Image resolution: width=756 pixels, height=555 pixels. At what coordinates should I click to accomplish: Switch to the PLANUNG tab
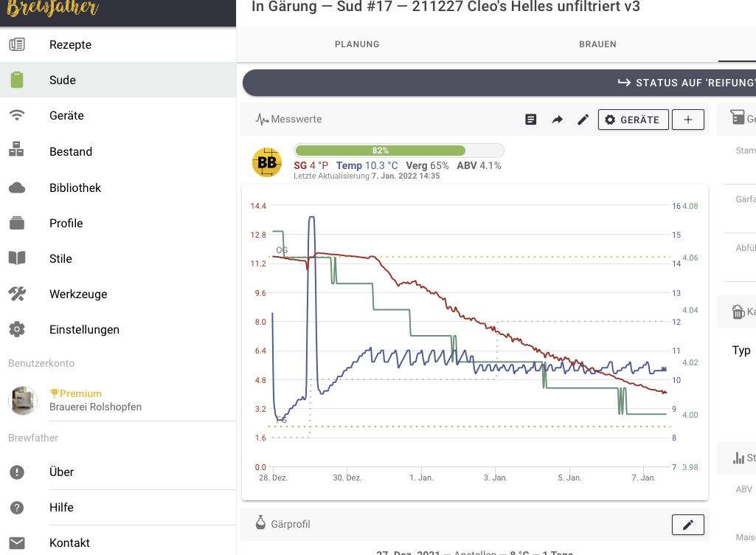[x=357, y=44]
